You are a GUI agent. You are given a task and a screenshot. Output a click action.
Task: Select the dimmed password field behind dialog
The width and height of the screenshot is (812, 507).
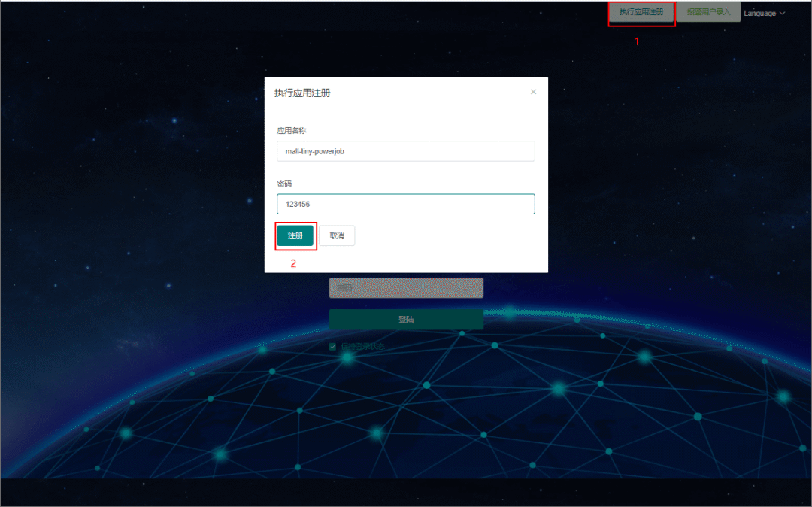[x=406, y=288]
